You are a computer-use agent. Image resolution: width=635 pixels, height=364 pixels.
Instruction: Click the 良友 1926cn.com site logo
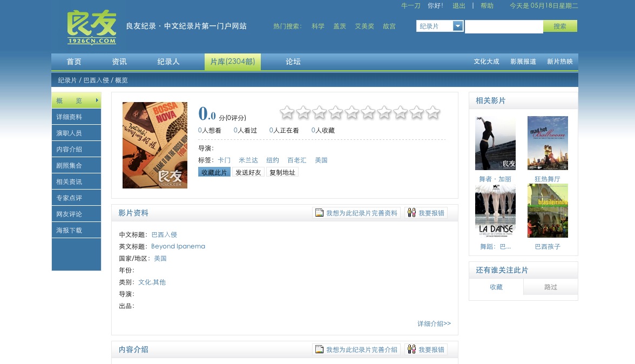click(x=92, y=28)
